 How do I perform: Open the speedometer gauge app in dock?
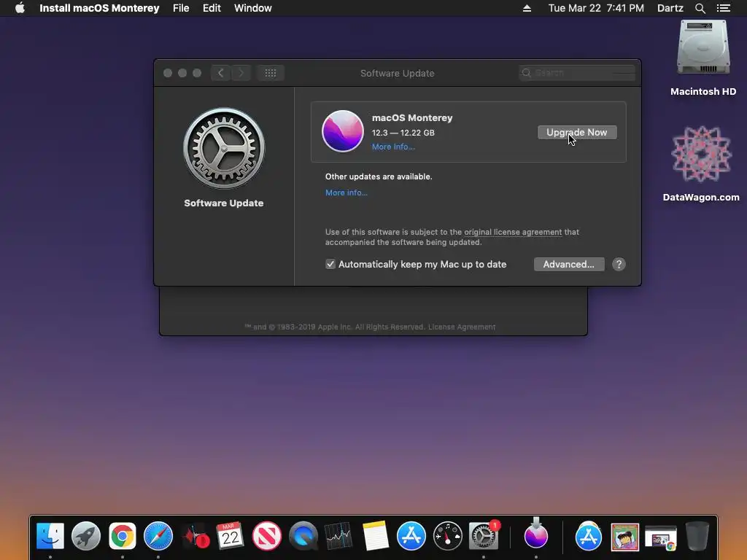tap(447, 536)
